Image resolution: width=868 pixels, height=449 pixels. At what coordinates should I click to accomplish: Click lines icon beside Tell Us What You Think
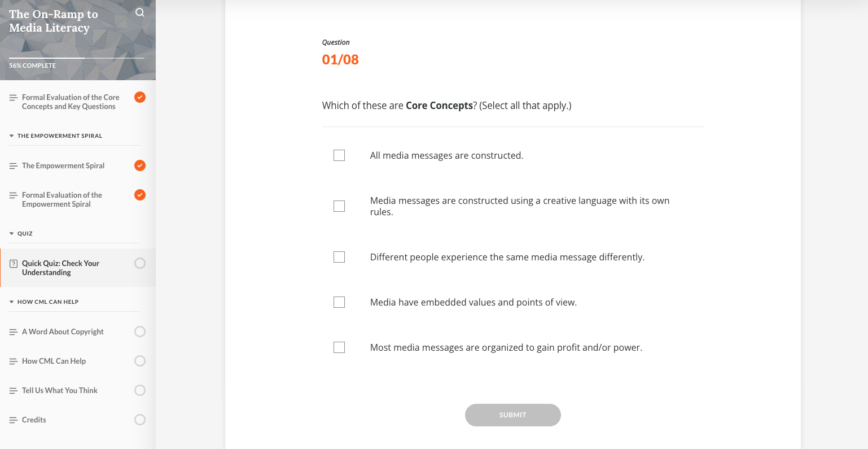click(14, 391)
